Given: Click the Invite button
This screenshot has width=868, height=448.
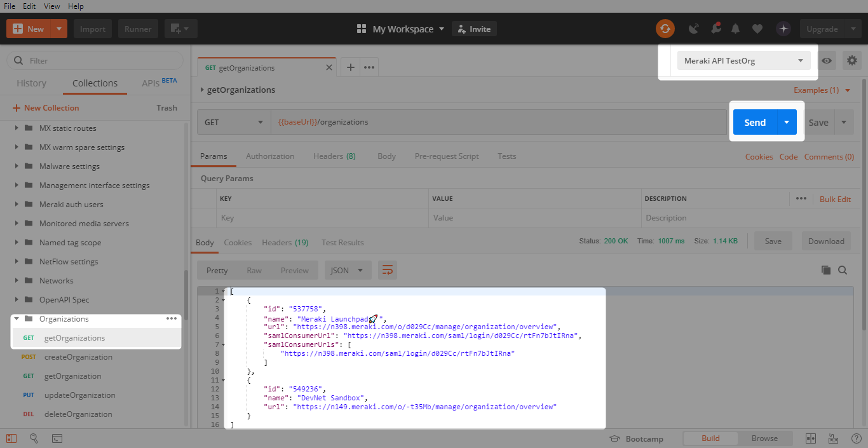Looking at the screenshot, I should 474,29.
